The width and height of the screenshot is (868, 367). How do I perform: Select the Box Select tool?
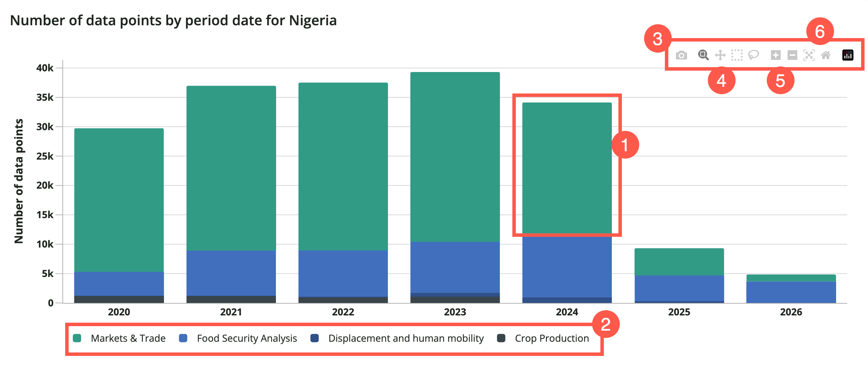pyautogui.click(x=737, y=55)
